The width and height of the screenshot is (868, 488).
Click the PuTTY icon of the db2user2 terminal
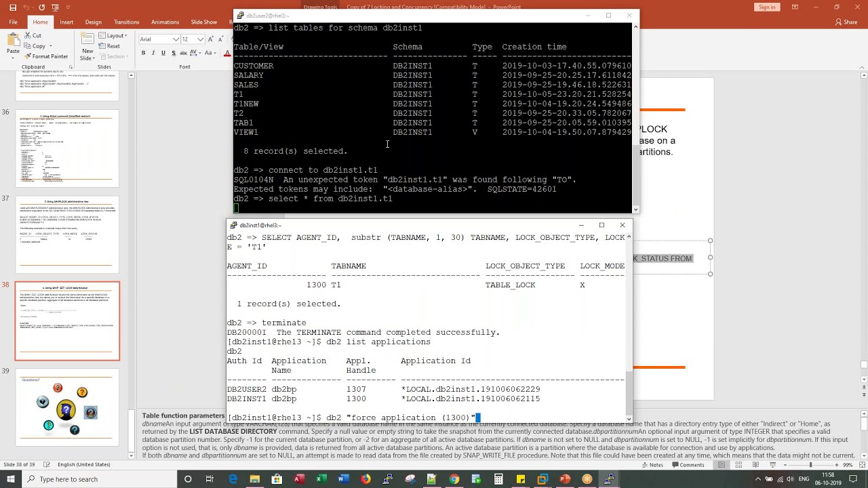tap(240, 16)
